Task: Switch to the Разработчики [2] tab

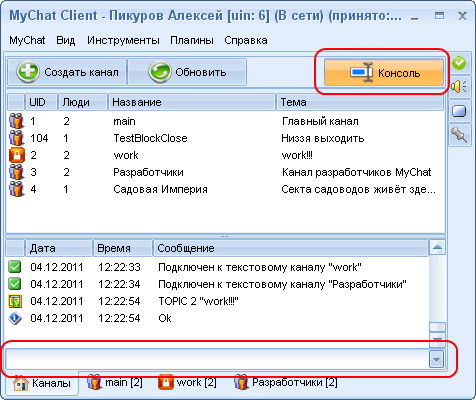Action: [286, 382]
